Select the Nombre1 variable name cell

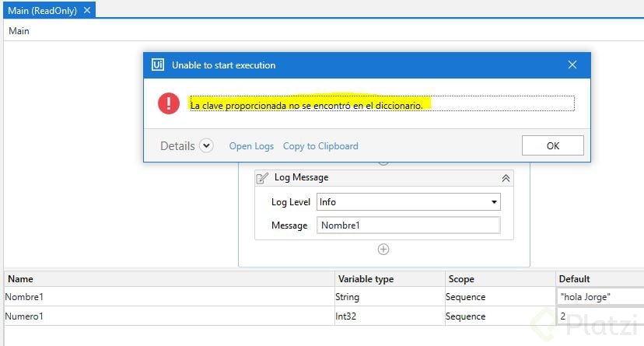click(x=170, y=297)
